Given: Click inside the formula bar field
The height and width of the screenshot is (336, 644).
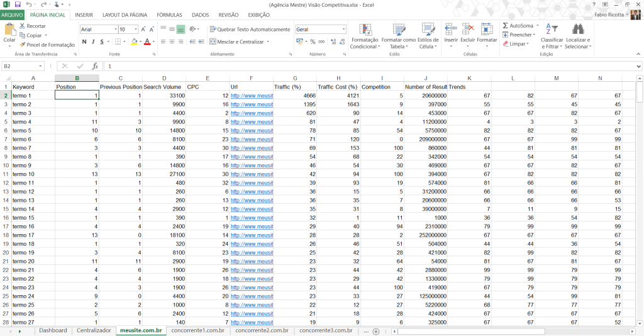Looking at the screenshot, I should point(365,66).
